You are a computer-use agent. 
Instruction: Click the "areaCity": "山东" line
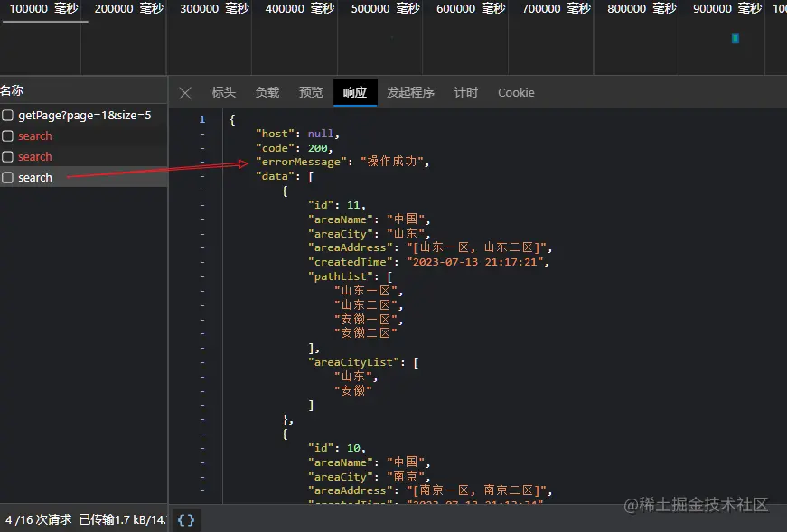(369, 234)
